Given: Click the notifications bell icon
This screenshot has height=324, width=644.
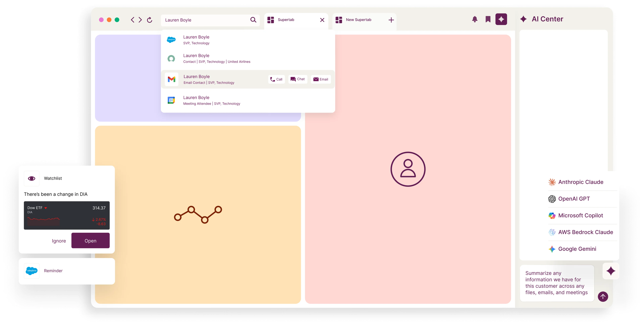Looking at the screenshot, I should tap(475, 19).
